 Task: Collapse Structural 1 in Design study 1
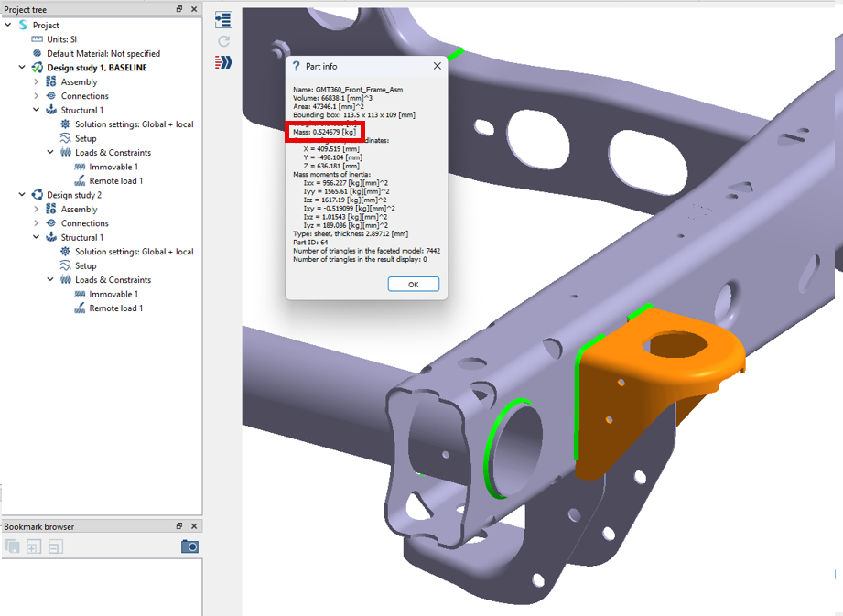coord(37,111)
